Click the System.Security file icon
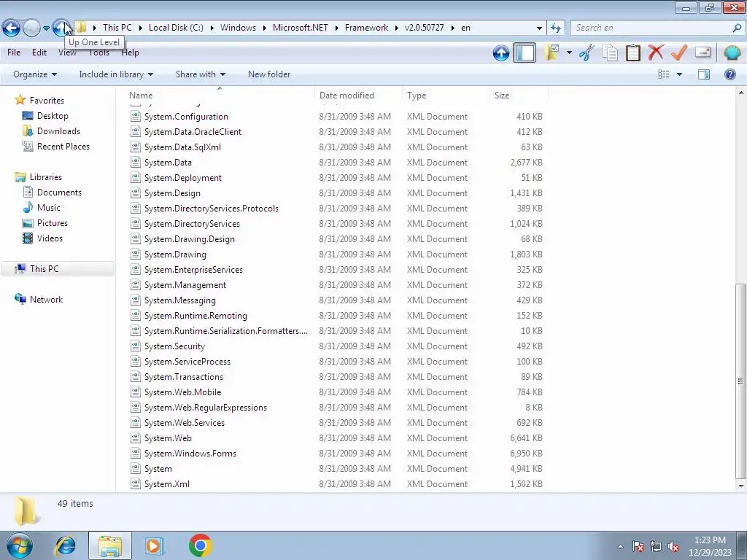 point(136,346)
